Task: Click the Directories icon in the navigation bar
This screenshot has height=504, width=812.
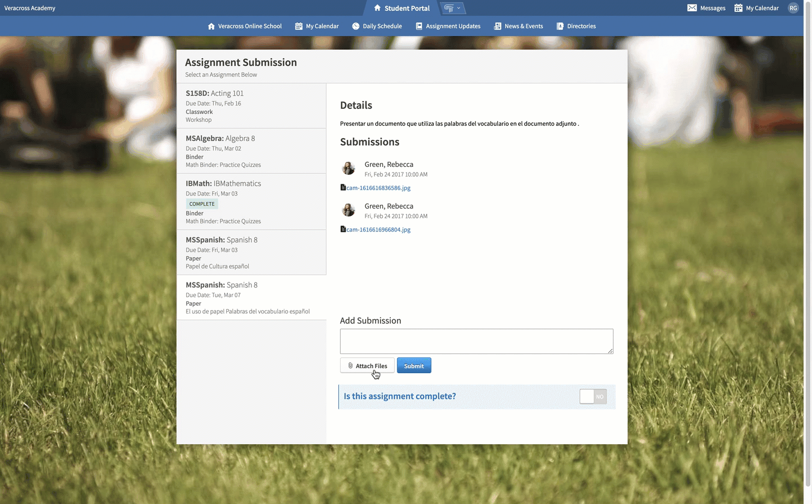Action: pos(559,26)
